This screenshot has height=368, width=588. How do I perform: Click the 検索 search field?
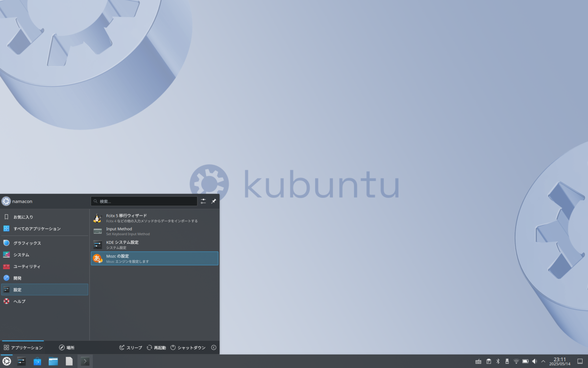(x=144, y=201)
